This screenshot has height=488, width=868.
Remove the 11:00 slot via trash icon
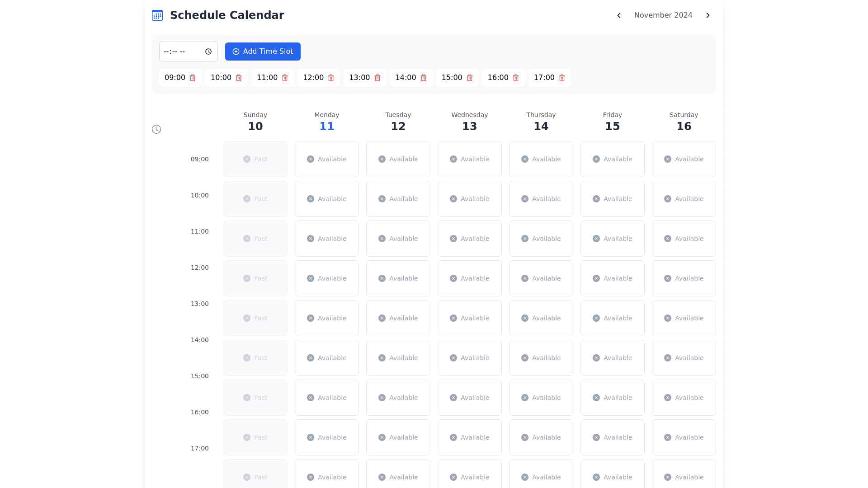[285, 78]
